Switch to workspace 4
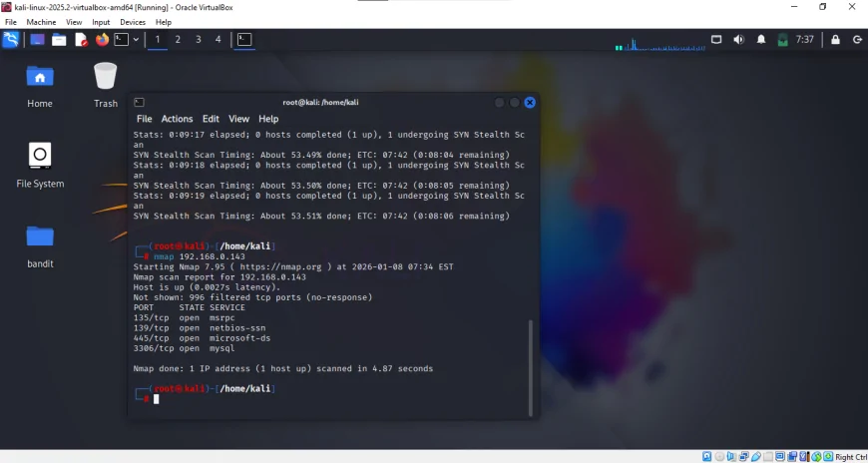This screenshot has height=463, width=868. (218, 40)
